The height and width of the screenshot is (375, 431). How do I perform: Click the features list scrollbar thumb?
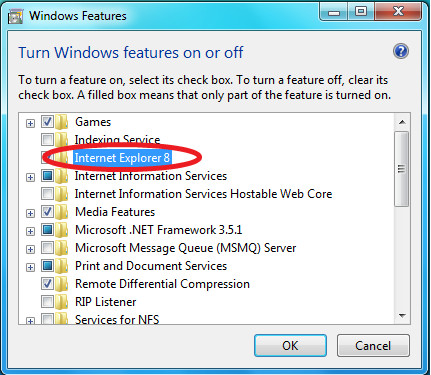click(x=402, y=169)
